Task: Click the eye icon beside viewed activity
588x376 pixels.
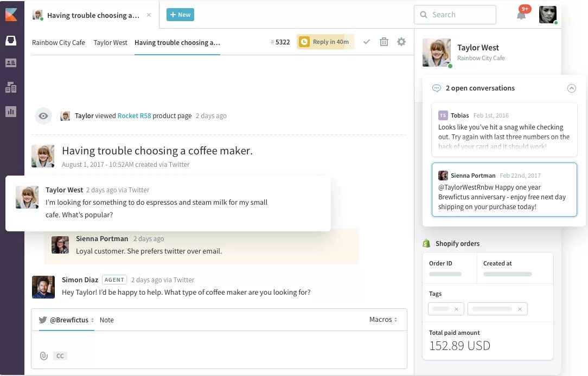Action: click(x=43, y=116)
